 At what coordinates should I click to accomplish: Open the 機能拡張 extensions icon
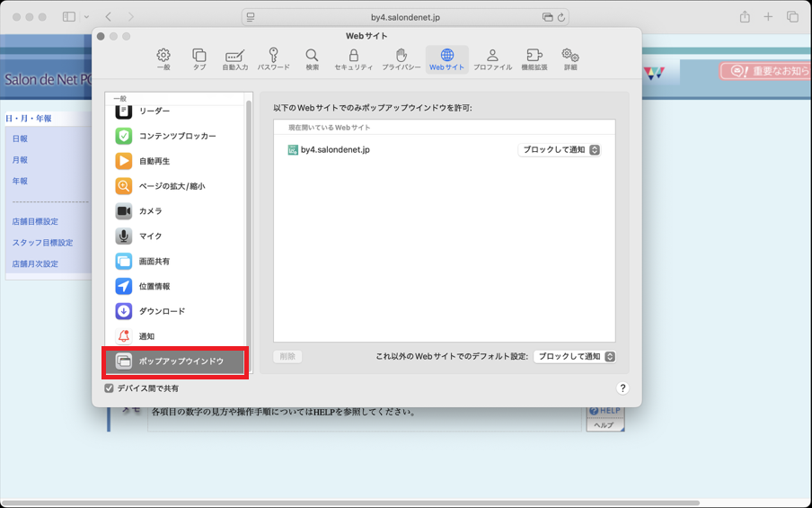534,59
